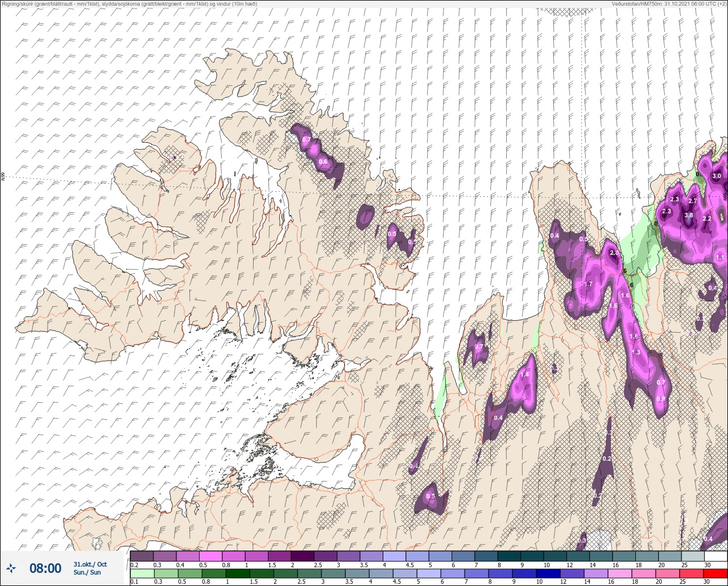Select the dark green 1 swatch, lower legend row
The image size is (728, 586).
click(x=237, y=573)
